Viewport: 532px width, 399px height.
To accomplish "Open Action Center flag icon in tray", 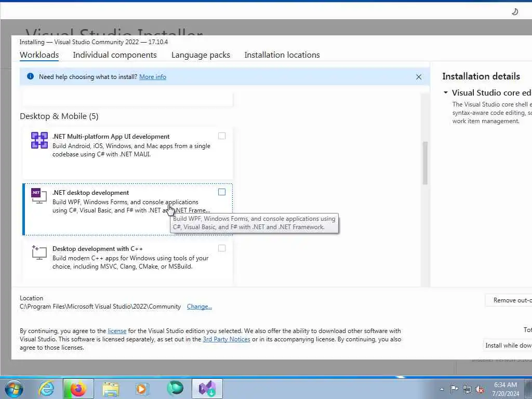I will coord(454,389).
